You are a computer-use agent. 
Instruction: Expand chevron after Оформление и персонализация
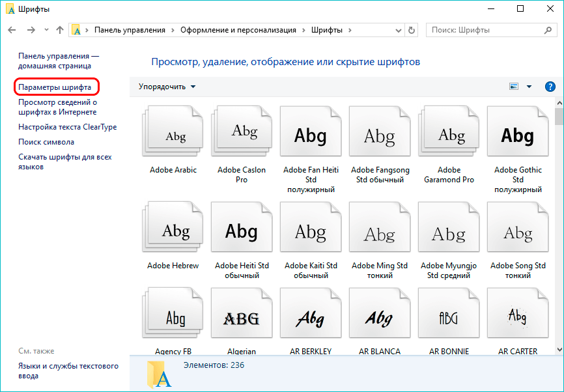(x=303, y=30)
